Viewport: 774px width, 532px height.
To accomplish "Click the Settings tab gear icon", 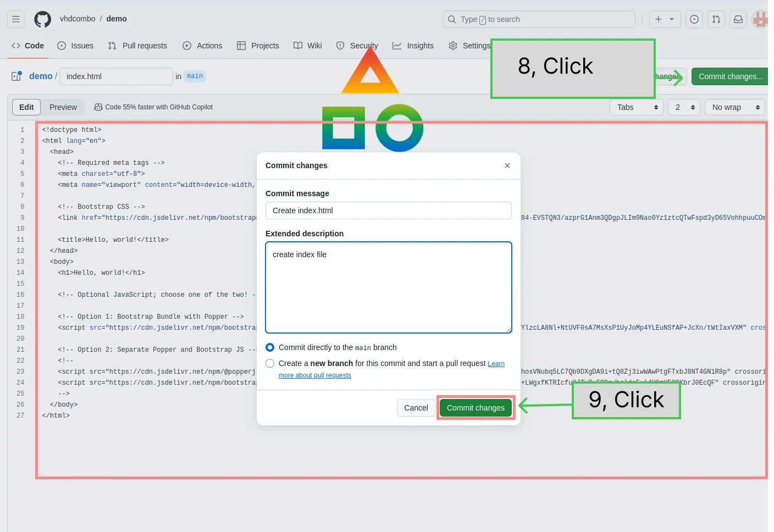I will coord(453,46).
